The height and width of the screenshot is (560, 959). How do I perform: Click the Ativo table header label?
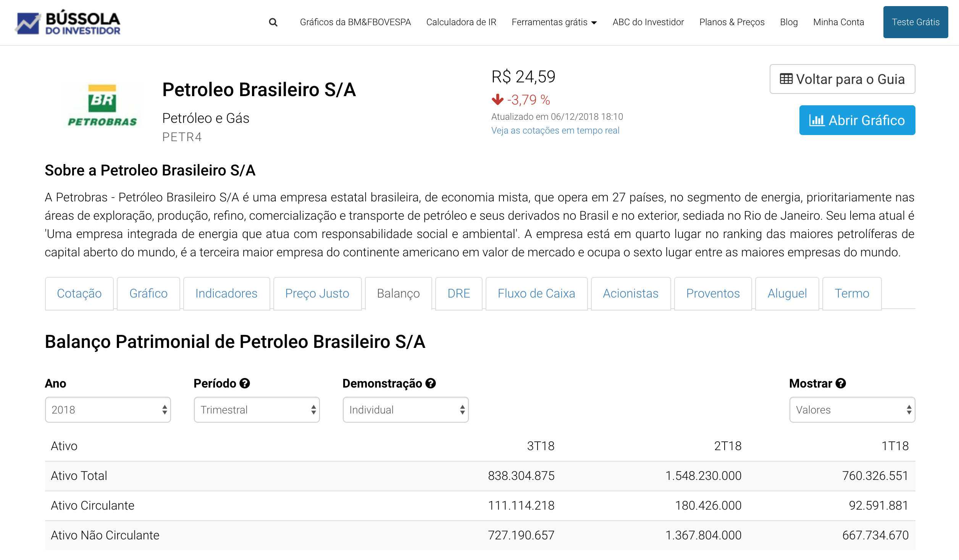[64, 446]
